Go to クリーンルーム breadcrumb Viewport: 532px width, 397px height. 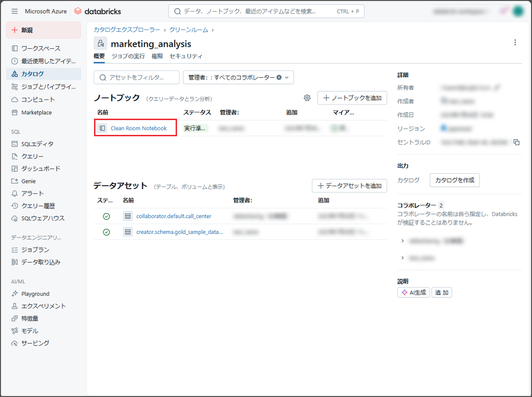tap(189, 30)
